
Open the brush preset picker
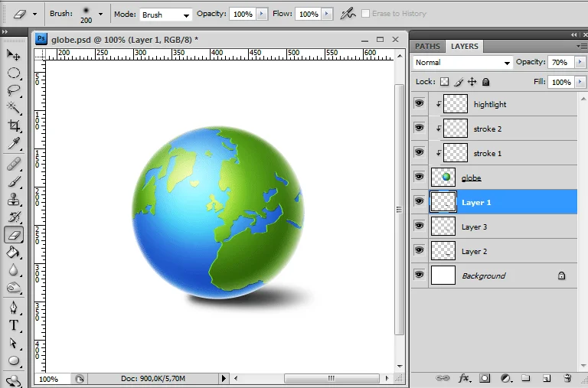tap(100, 15)
